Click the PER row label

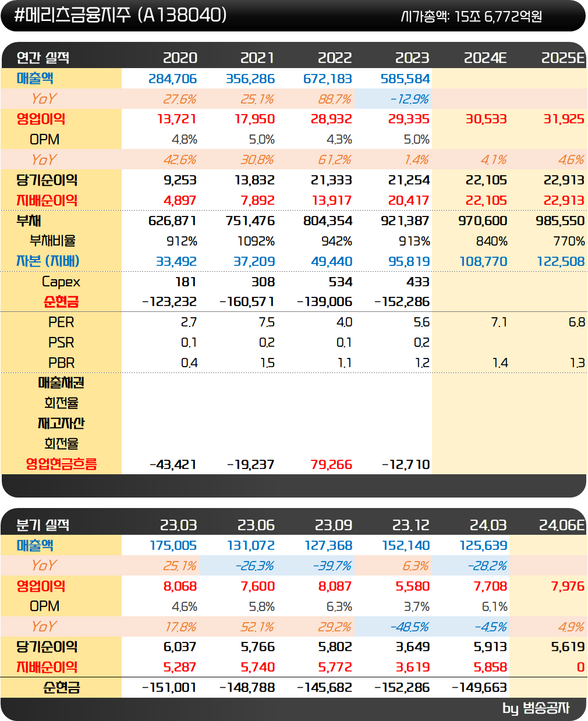tap(61, 322)
